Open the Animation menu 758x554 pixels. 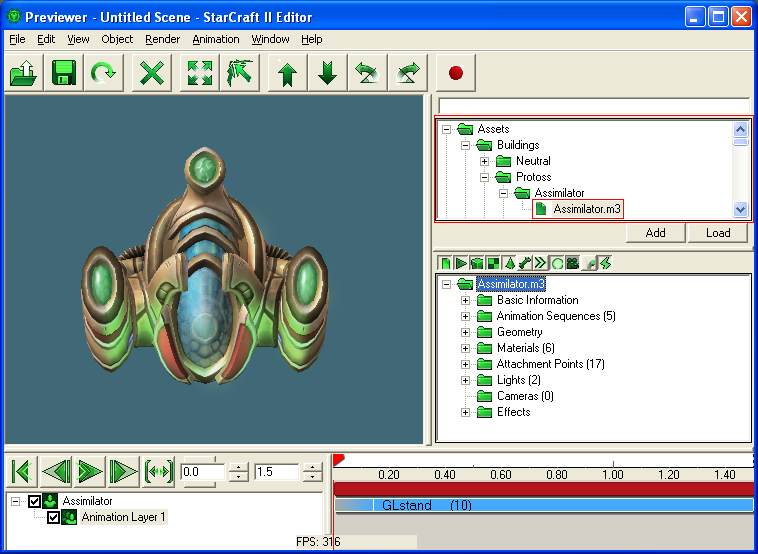click(216, 39)
